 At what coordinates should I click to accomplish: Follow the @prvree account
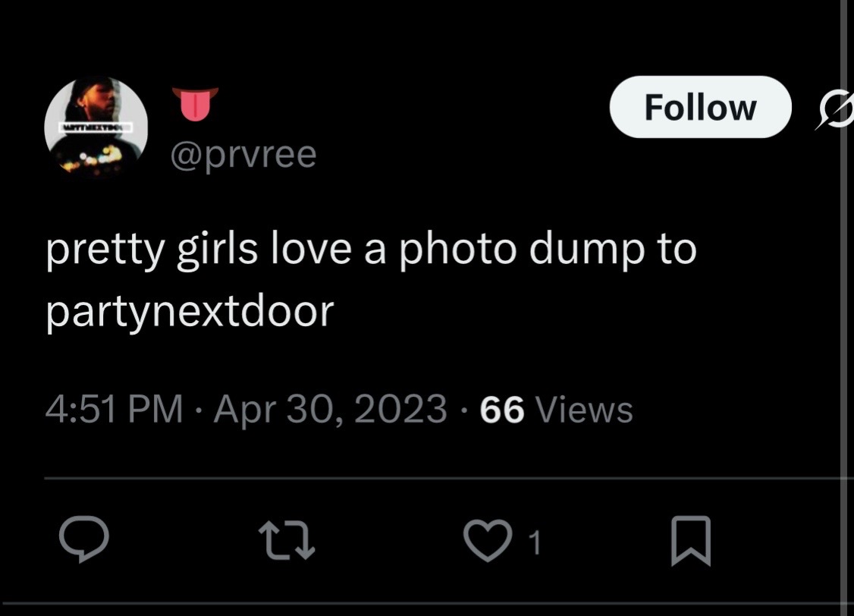click(x=700, y=107)
